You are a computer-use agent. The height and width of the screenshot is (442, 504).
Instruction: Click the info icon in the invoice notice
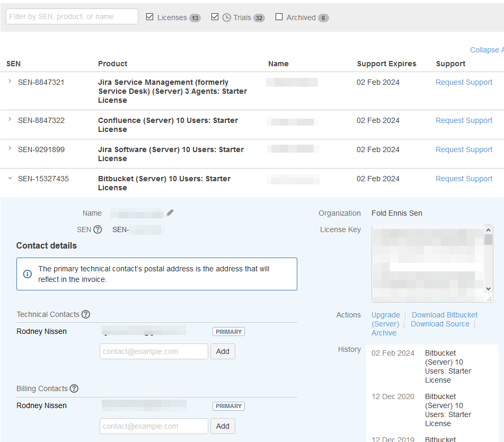pyautogui.click(x=27, y=274)
